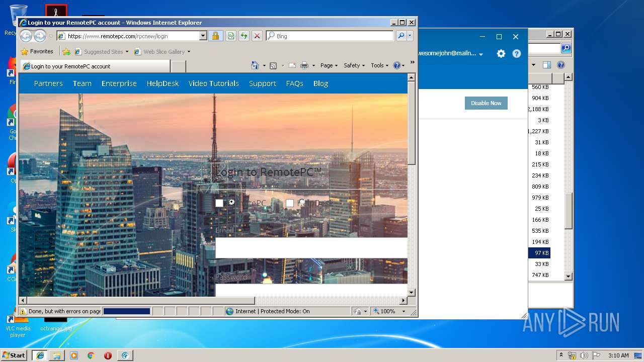Click the volume speaker tray icon

tap(584, 355)
